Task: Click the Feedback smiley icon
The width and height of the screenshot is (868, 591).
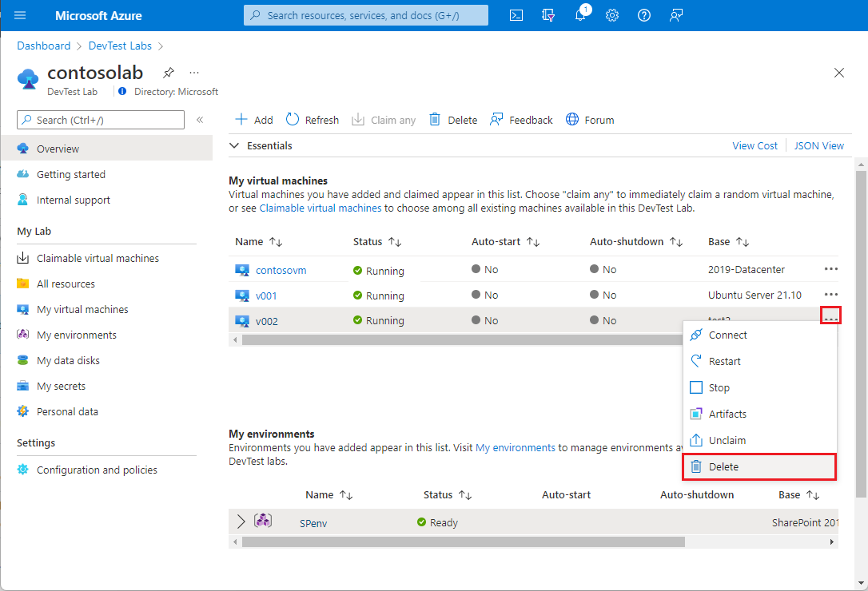Action: [496, 119]
